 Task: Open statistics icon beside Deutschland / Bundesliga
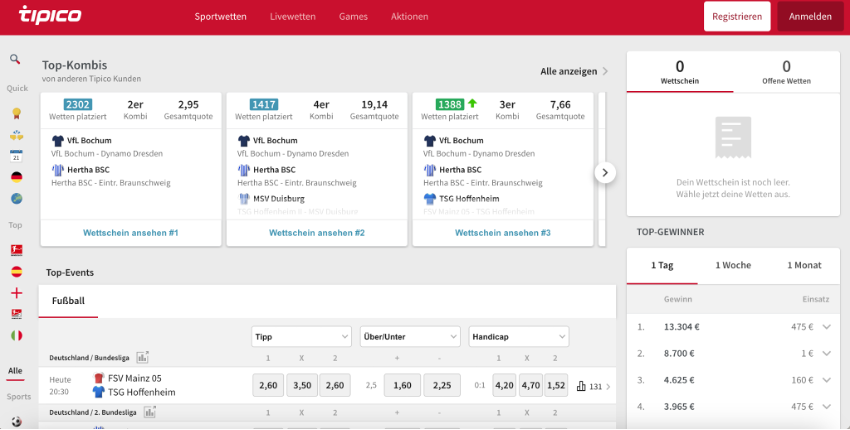tap(142, 357)
